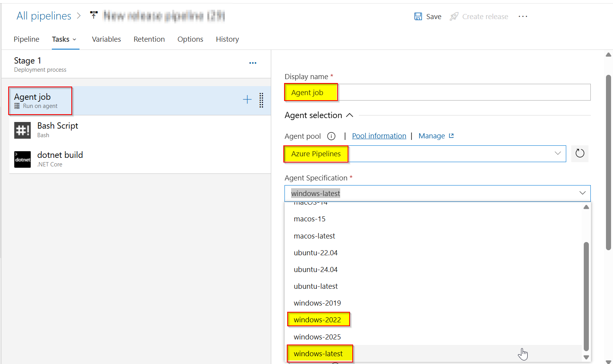Click the Display name input field
Viewport: 613px width, 364px height.
pyautogui.click(x=438, y=92)
